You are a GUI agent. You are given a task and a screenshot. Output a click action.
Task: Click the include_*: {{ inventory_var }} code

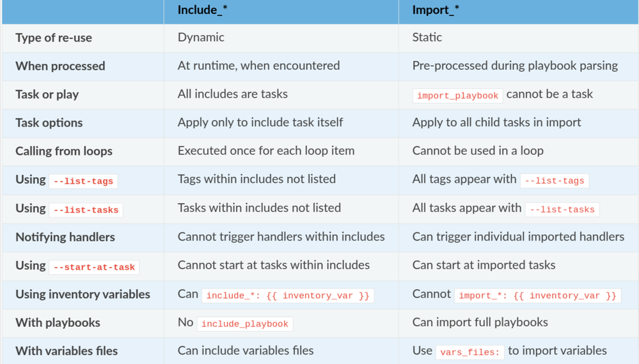coord(287,296)
